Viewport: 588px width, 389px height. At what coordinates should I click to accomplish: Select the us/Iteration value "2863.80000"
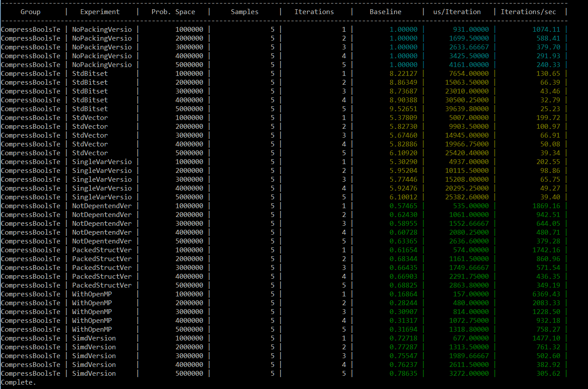[469, 285]
